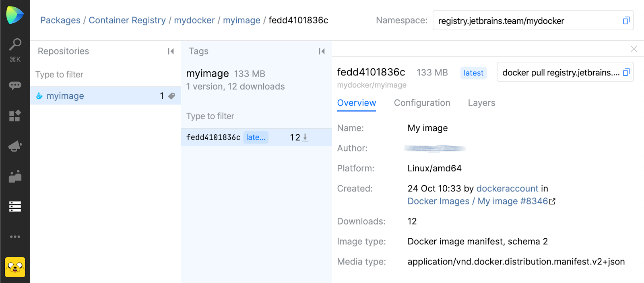
Task: Select the fedd4101836c tag row
Action: coord(256,137)
